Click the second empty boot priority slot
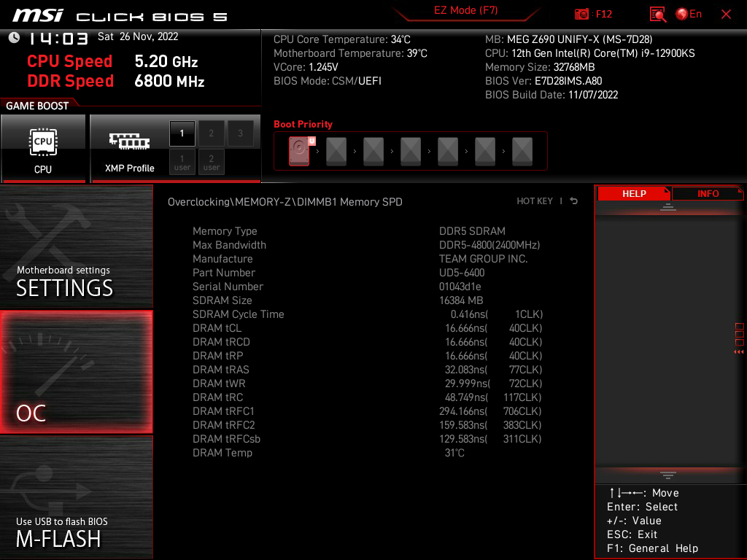 (336, 151)
